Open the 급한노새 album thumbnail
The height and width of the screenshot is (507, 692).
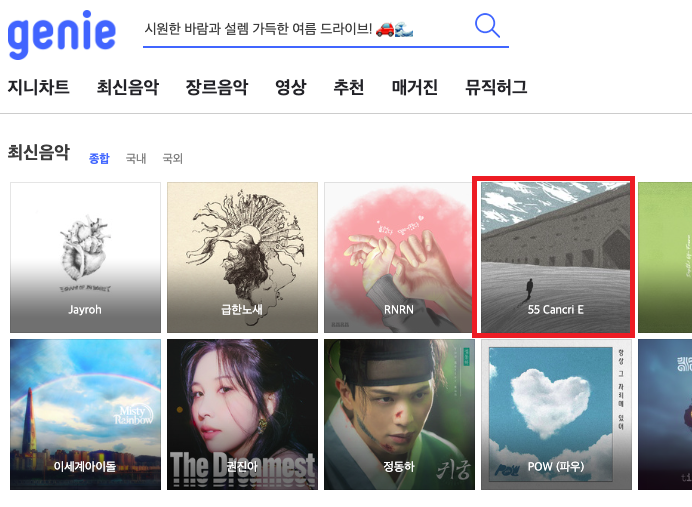point(242,257)
